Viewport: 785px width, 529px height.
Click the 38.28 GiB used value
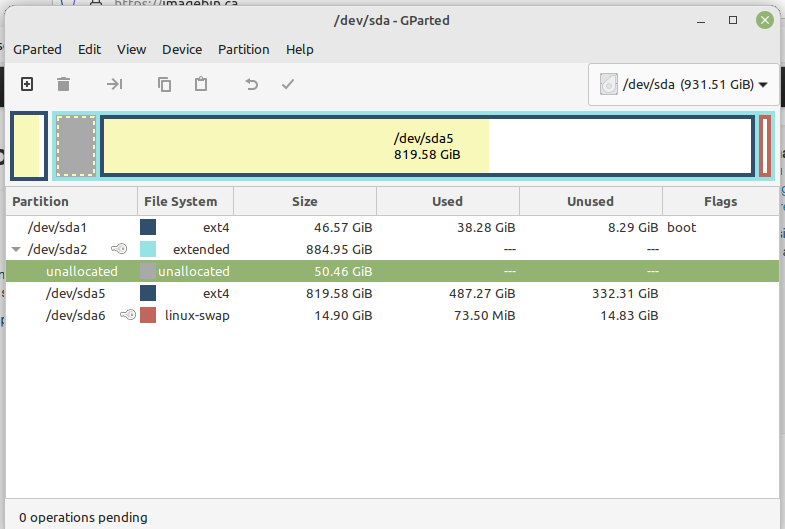(x=486, y=228)
